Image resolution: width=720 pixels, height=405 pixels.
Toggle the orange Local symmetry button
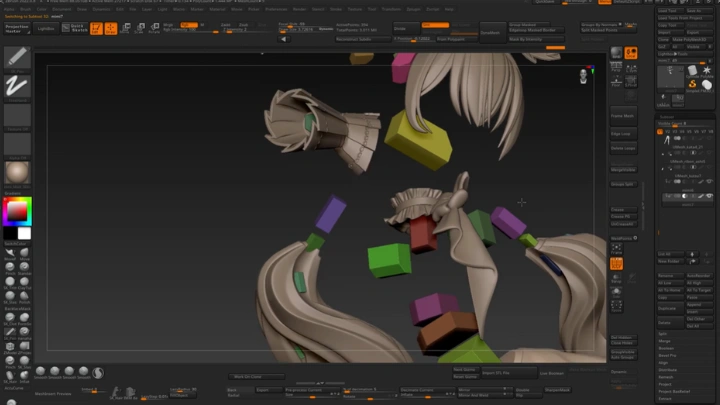pyautogui.click(x=631, y=52)
